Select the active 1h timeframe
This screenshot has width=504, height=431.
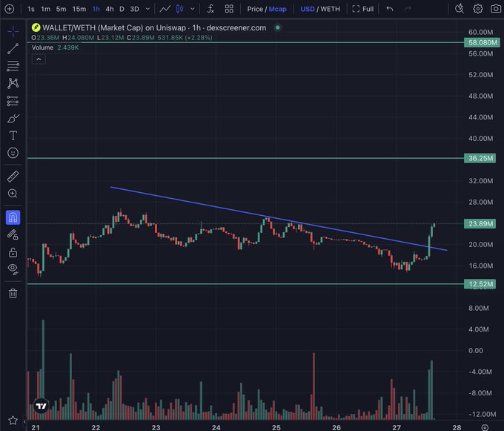(96, 9)
